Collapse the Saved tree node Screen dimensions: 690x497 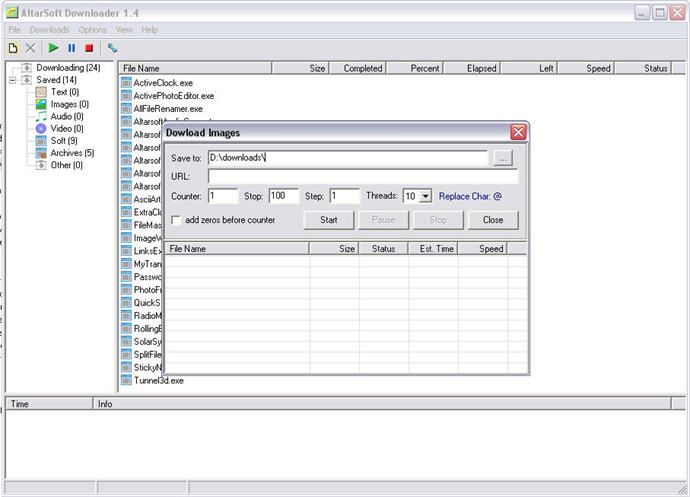click(x=13, y=80)
